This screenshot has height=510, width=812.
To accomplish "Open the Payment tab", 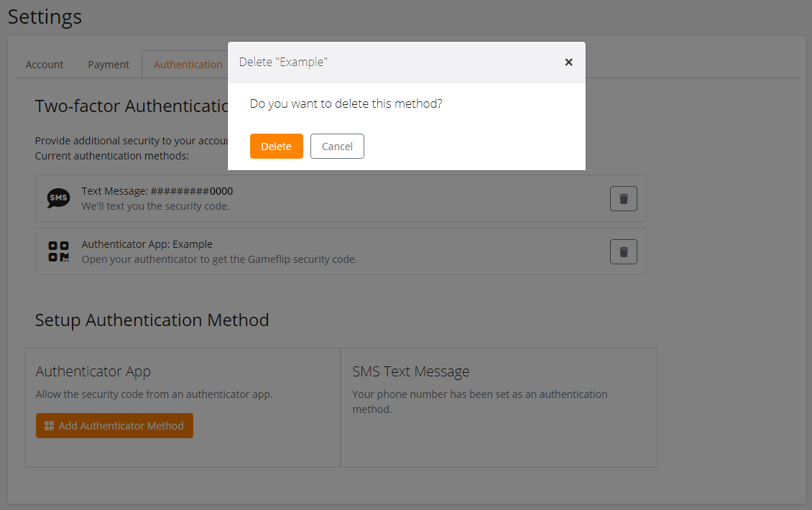I will point(109,65).
